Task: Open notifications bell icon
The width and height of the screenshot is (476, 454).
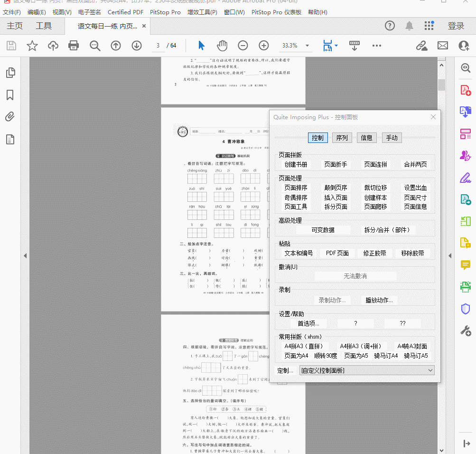Action: pyautogui.click(x=409, y=26)
